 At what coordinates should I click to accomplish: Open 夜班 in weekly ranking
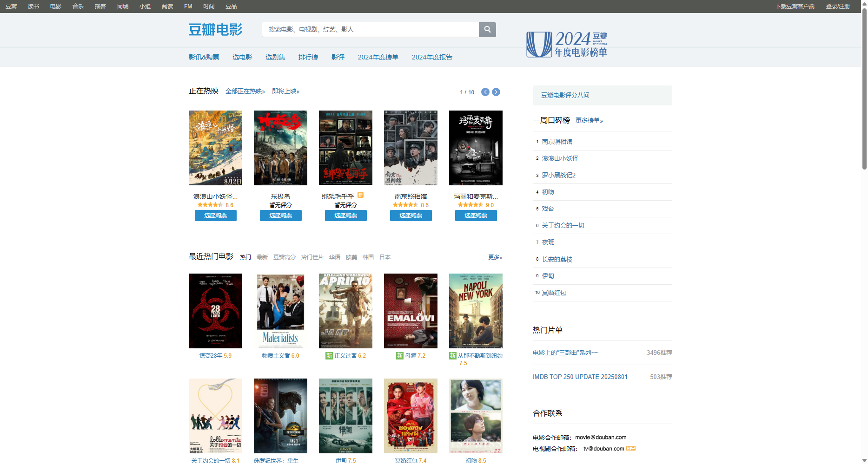[x=548, y=242]
